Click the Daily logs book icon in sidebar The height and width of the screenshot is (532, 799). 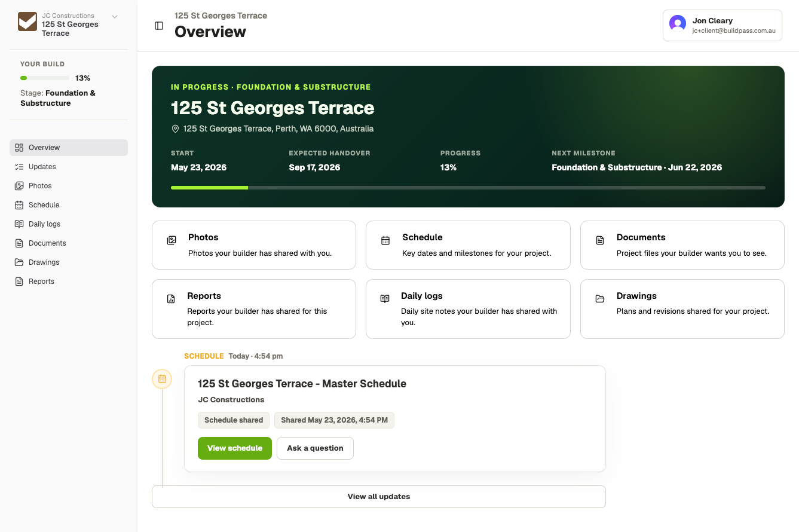tap(19, 224)
